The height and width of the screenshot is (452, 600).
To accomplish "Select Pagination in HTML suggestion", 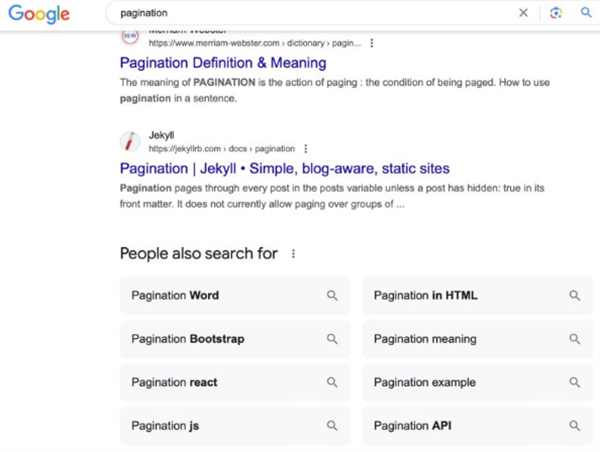I will pyautogui.click(x=478, y=295).
